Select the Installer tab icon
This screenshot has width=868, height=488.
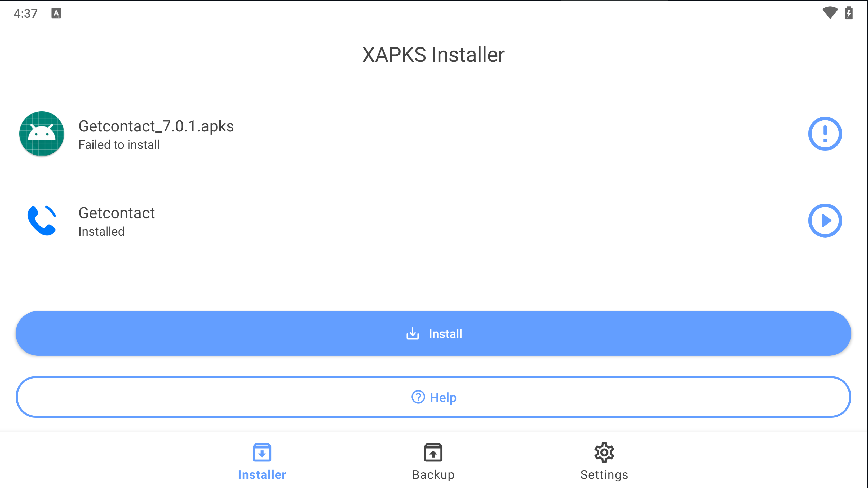pyautogui.click(x=262, y=452)
